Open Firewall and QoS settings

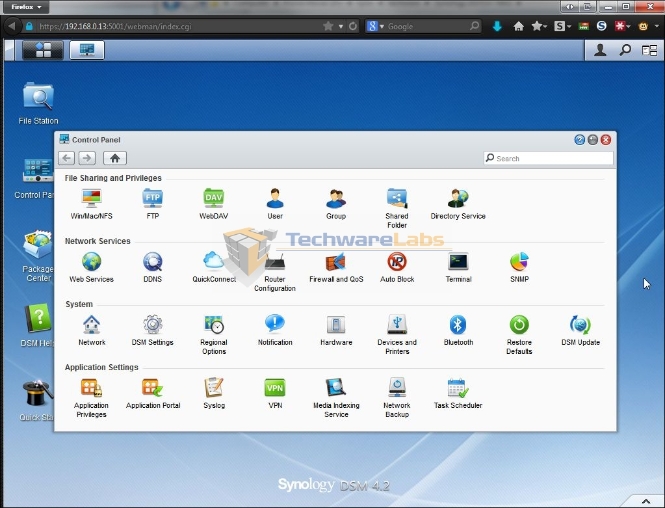coord(336,267)
